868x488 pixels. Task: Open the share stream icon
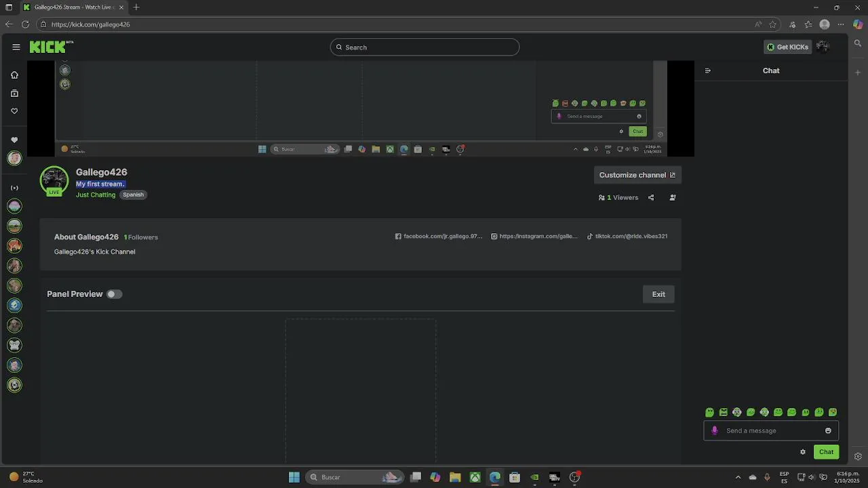[x=651, y=198]
